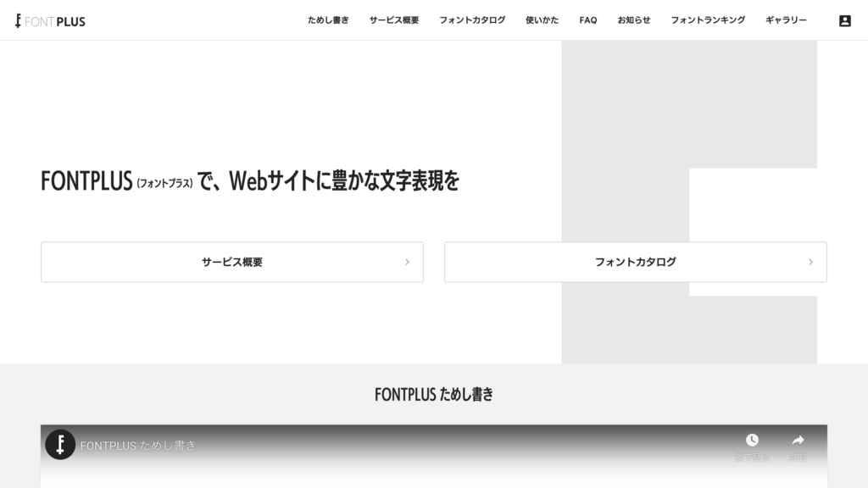Image resolution: width=868 pixels, height=488 pixels.
Task: Open フォントカタログ from the top navigation
Action: [x=472, y=19]
